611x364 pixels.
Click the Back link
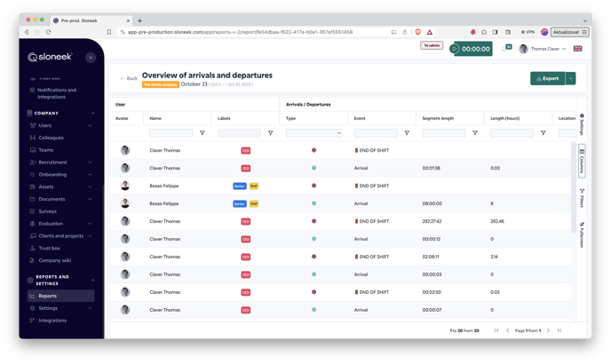pyautogui.click(x=129, y=78)
